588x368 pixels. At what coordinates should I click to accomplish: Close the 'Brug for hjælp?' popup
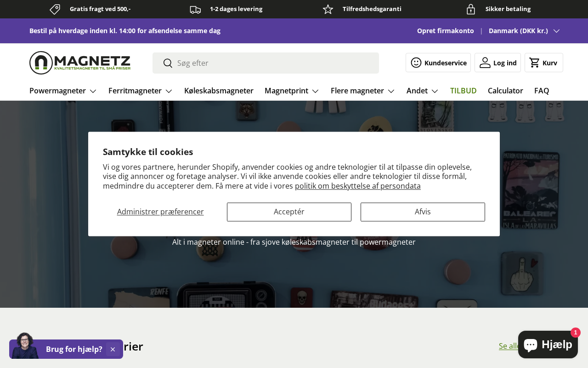tap(113, 349)
